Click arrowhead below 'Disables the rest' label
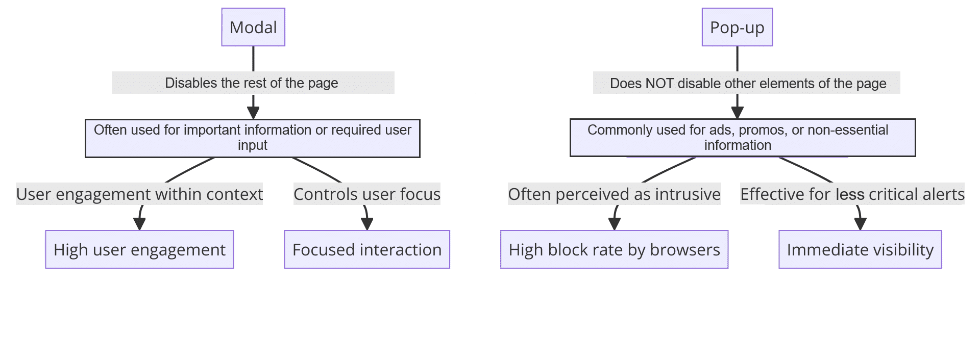 pyautogui.click(x=253, y=113)
